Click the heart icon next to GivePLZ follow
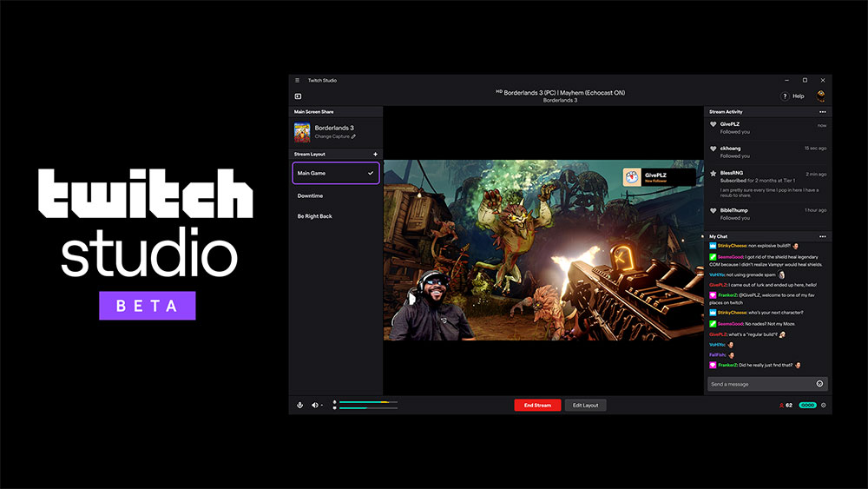The image size is (868, 489). coord(713,124)
